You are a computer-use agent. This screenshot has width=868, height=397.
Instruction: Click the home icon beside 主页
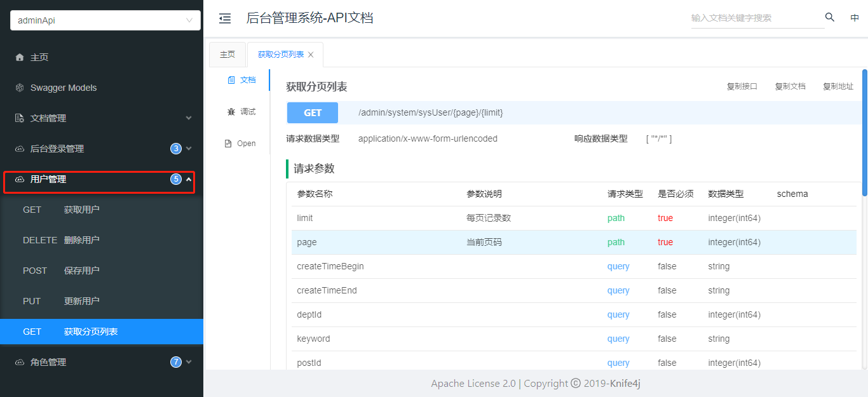[20, 57]
